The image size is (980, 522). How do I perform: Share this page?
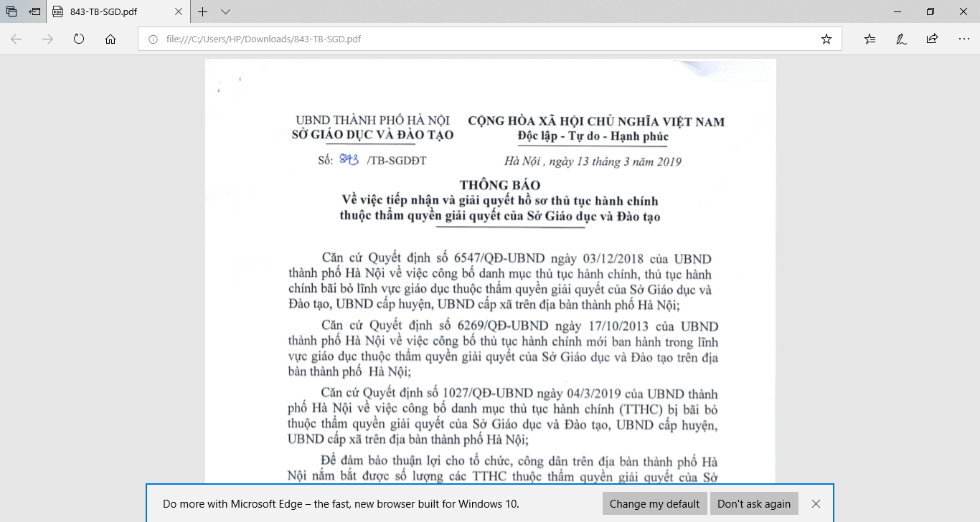(932, 39)
